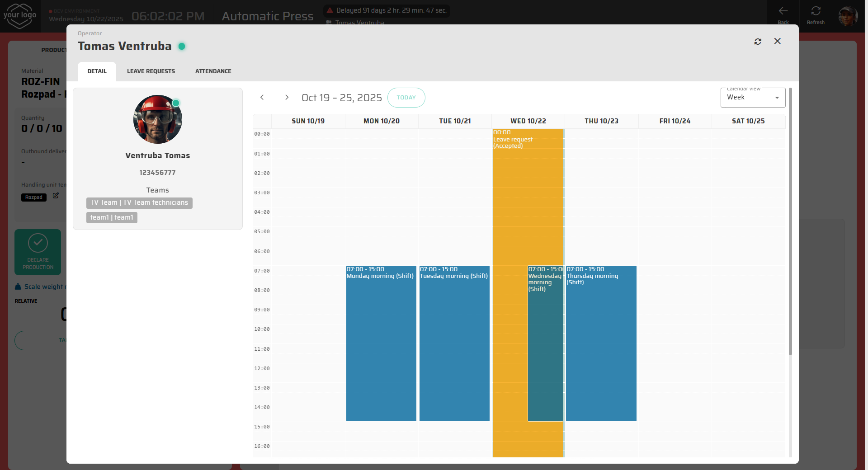Open the user avatar in top right

[848, 16]
